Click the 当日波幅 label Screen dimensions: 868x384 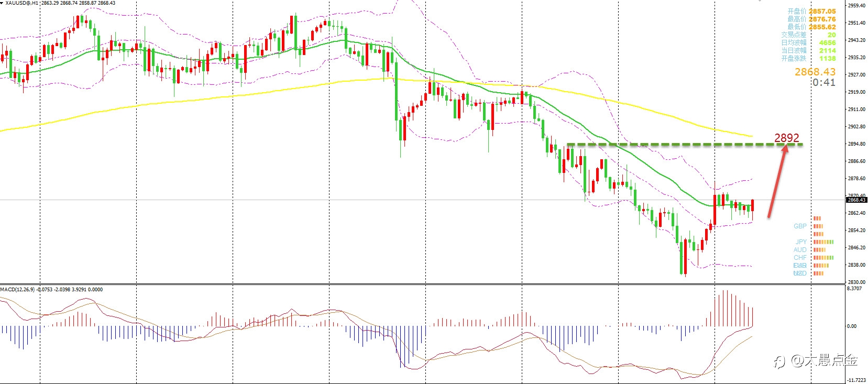794,50
